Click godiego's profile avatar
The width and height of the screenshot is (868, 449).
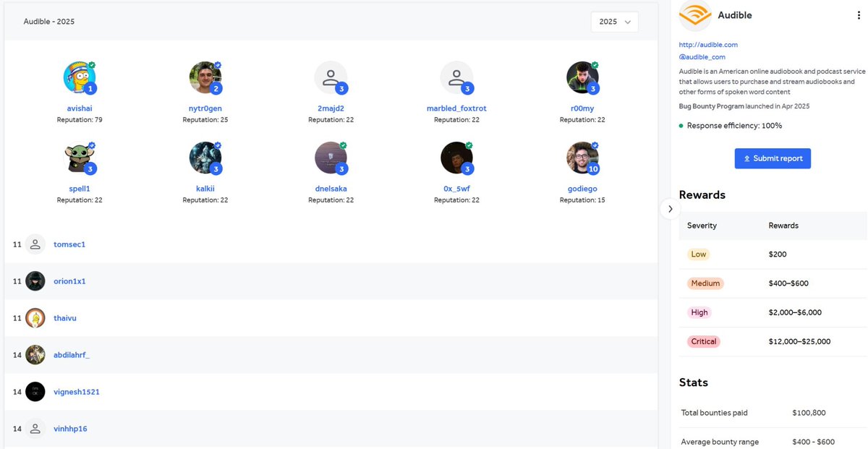(x=582, y=158)
